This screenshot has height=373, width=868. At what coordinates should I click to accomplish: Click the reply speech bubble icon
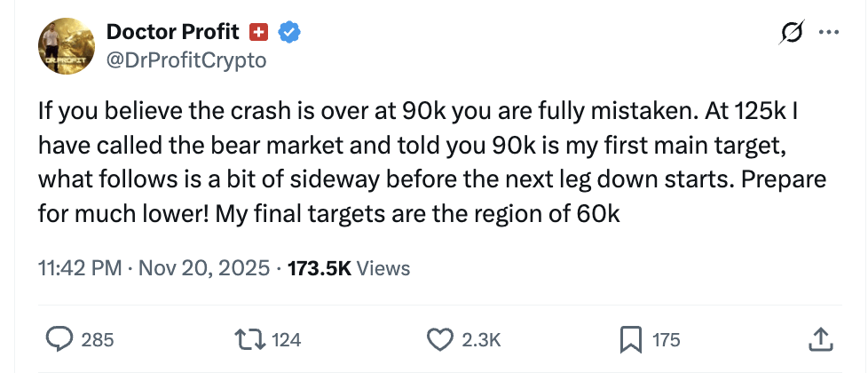(x=59, y=338)
